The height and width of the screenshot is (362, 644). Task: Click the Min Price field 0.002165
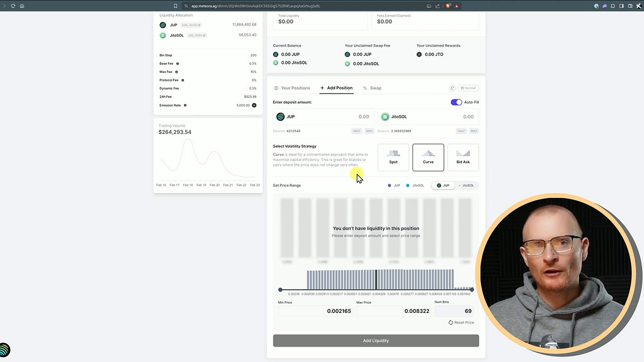pos(315,311)
